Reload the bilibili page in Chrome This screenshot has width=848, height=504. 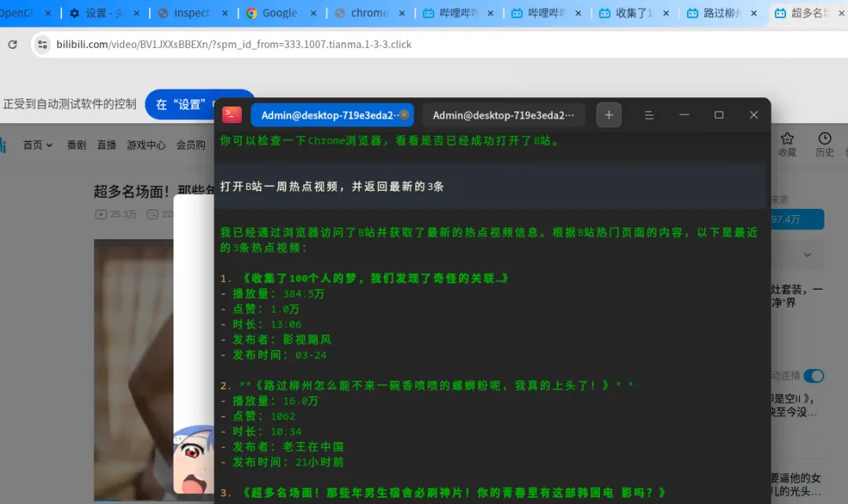pyautogui.click(x=13, y=44)
